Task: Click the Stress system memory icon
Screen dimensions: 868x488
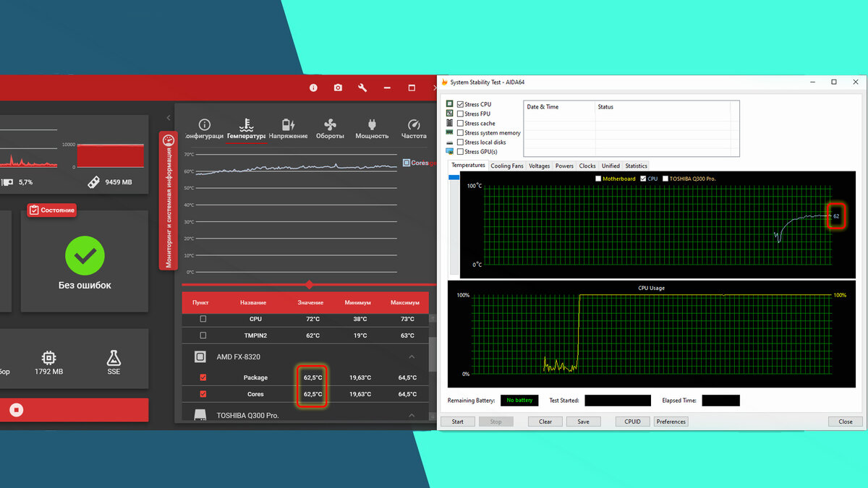Action: point(449,132)
